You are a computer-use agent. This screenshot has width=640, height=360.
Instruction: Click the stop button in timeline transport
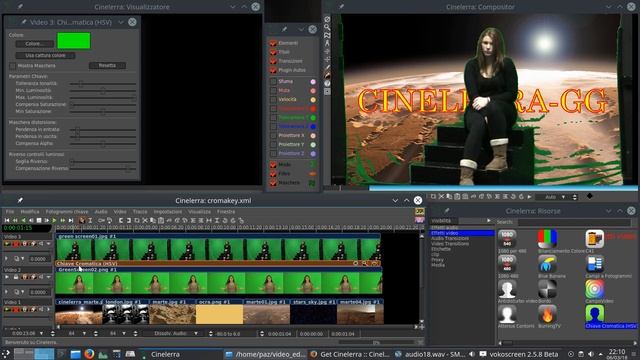coord(39,220)
